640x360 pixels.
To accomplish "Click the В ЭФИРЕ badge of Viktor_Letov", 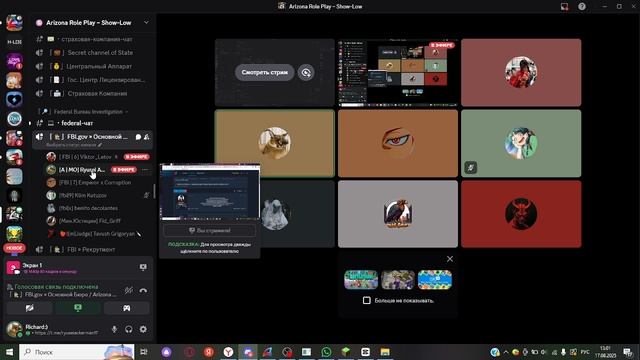I will coord(137,157).
